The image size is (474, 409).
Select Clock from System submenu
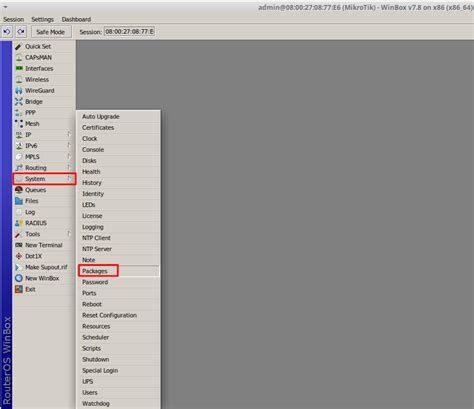pyautogui.click(x=118, y=138)
